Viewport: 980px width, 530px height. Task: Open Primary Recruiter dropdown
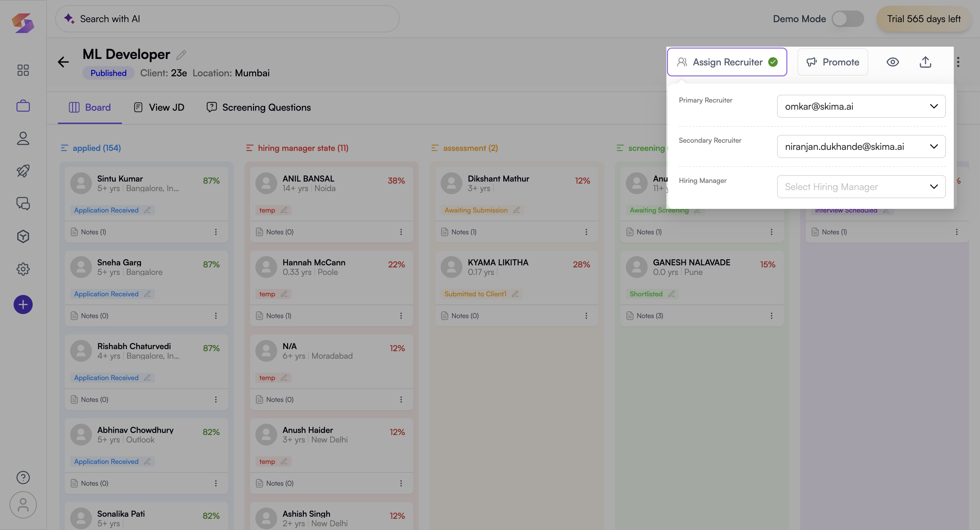pyautogui.click(x=861, y=106)
